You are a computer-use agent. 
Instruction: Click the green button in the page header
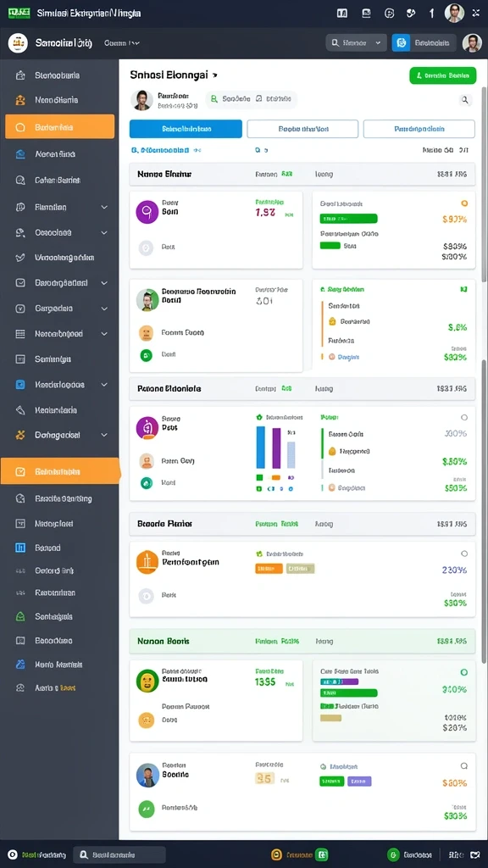442,75
